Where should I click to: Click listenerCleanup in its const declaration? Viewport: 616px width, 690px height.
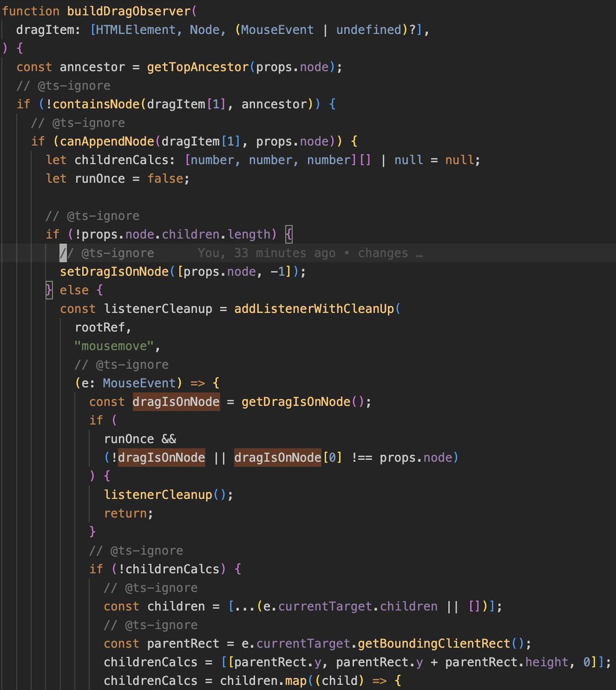[x=158, y=309]
